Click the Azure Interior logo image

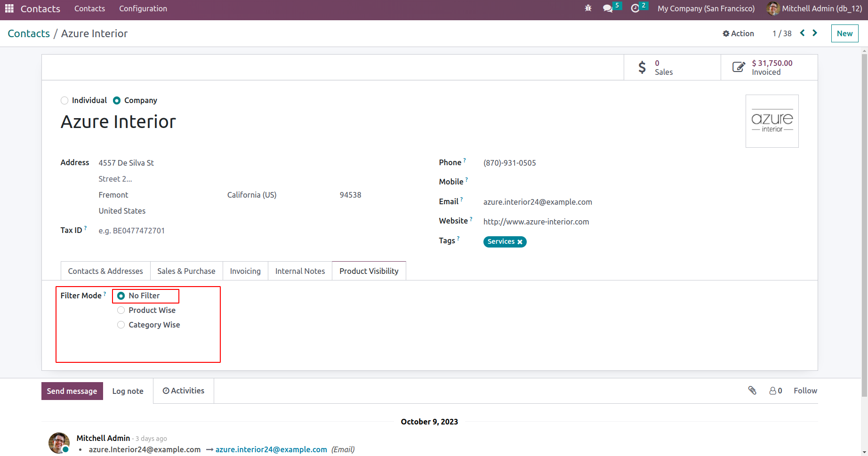click(772, 121)
